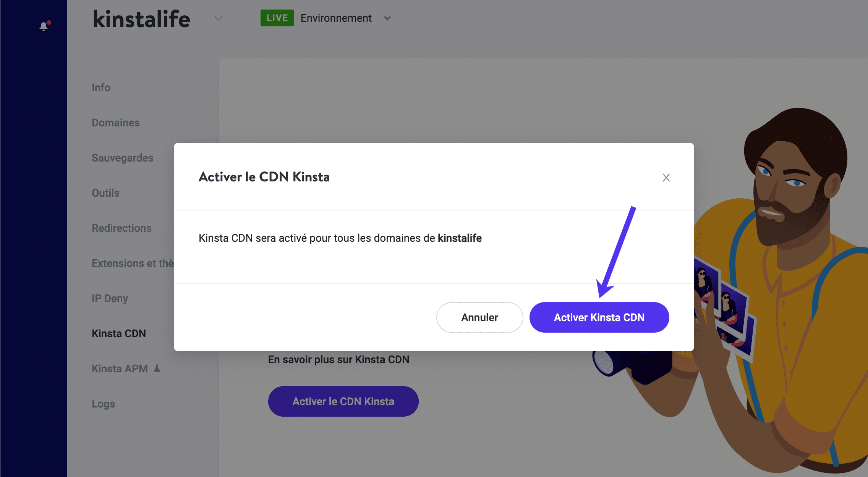The height and width of the screenshot is (477, 868).
Task: Open the Sauvegardes page
Action: pos(122,158)
